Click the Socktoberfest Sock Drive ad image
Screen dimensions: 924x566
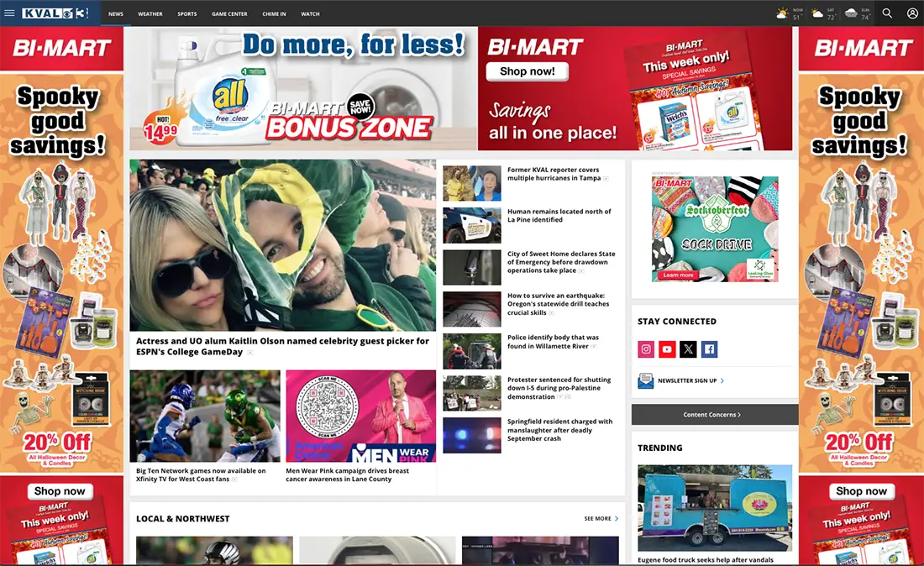pyautogui.click(x=715, y=228)
